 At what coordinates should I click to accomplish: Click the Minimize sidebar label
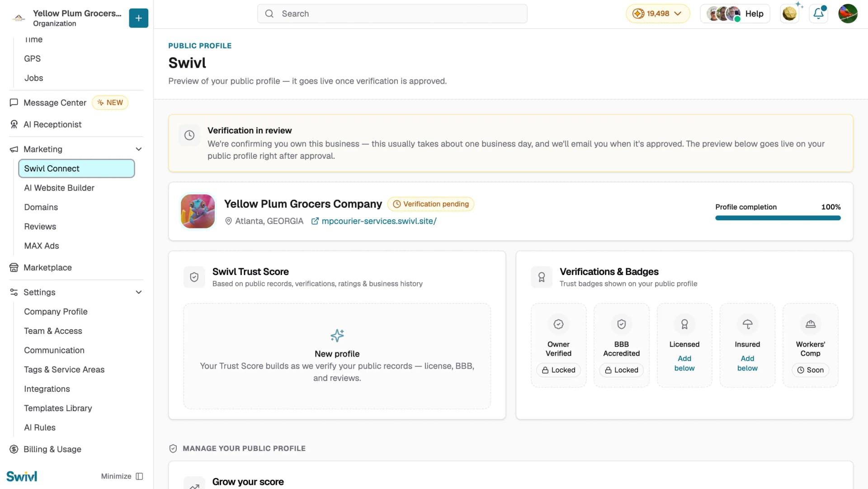pyautogui.click(x=116, y=476)
